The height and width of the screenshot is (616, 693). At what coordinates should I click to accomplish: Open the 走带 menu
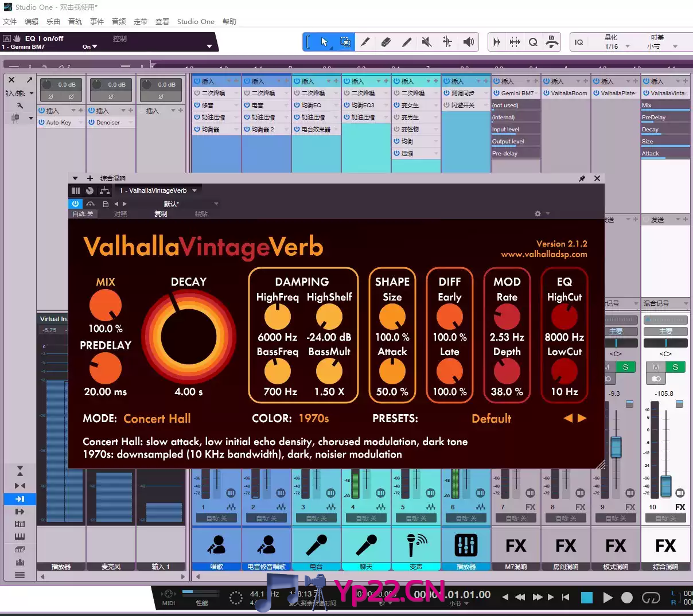pos(141,21)
